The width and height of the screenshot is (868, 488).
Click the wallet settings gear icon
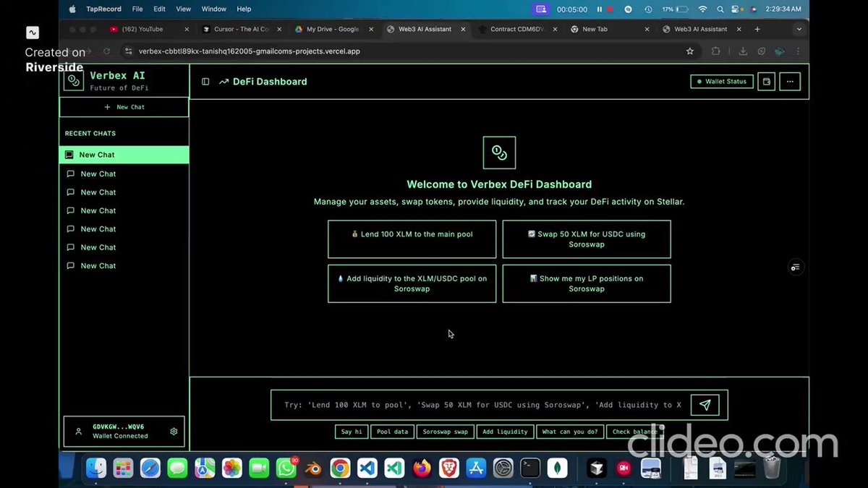pos(174,432)
